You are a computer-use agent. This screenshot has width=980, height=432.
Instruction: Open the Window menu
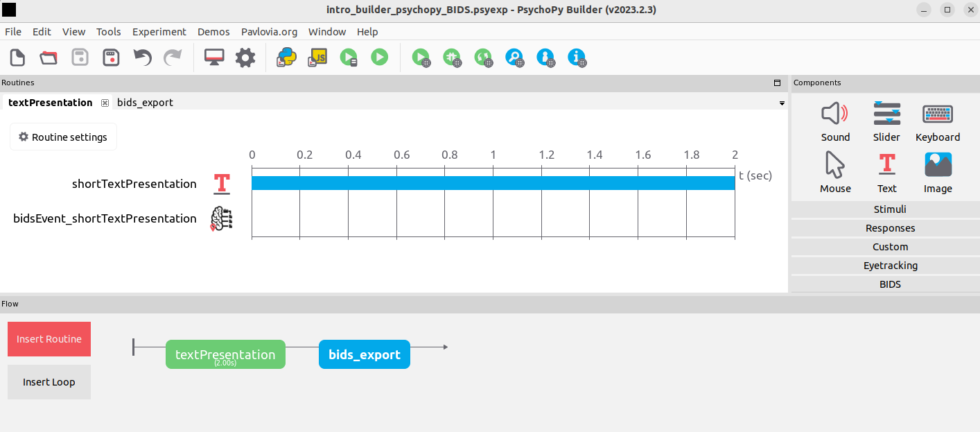click(327, 32)
